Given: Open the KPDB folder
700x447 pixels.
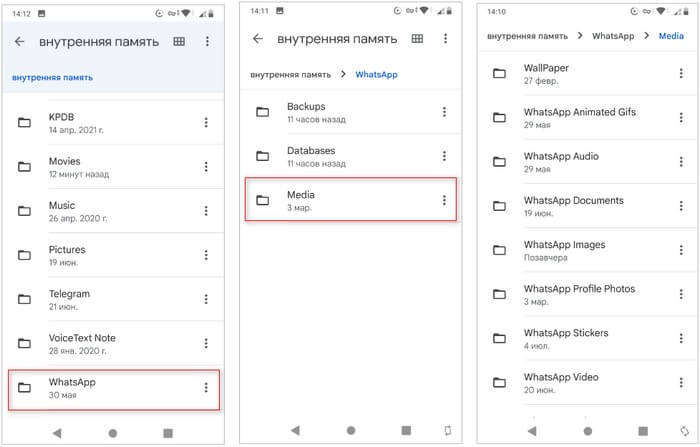Looking at the screenshot, I should 113,122.
